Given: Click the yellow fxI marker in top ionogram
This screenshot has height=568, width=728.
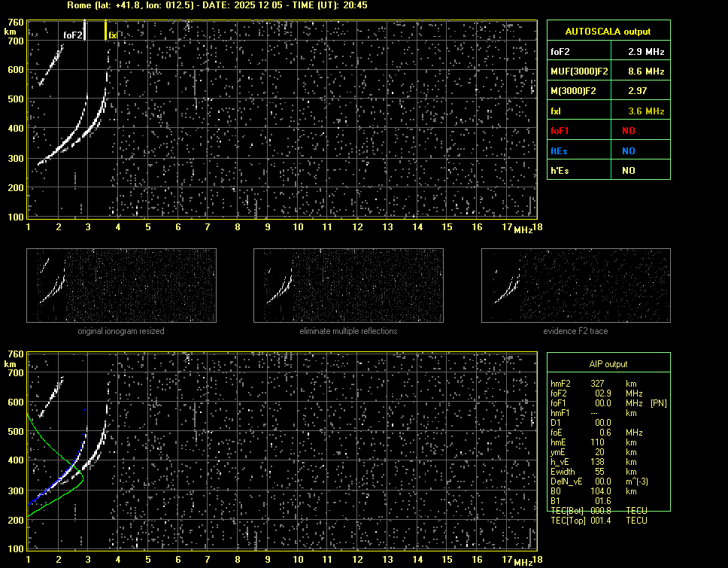Looking at the screenshot, I should 106,31.
